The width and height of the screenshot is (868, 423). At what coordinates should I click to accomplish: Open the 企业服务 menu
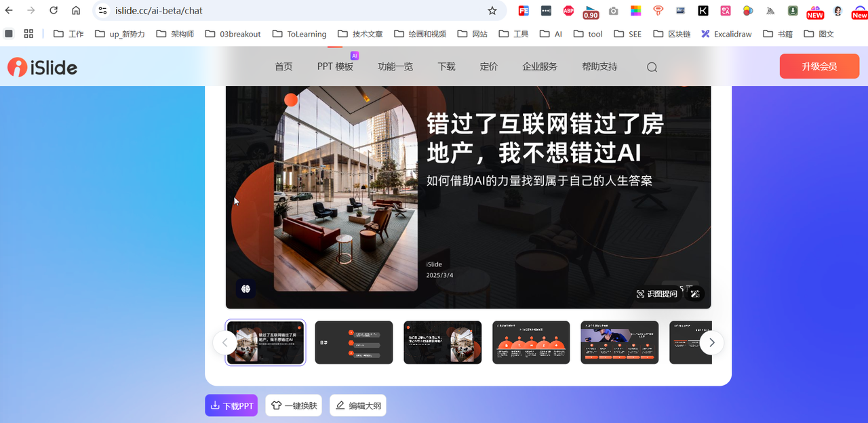tap(540, 66)
